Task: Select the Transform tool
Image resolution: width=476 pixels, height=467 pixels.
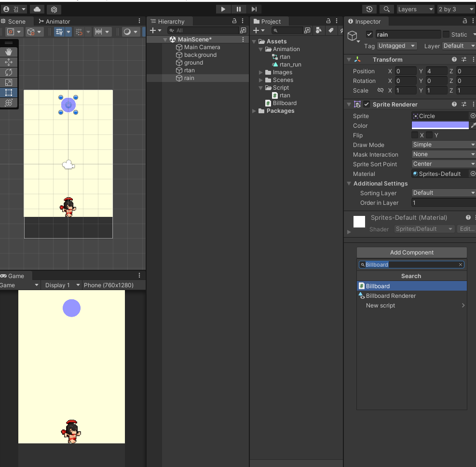Action: [x=9, y=103]
